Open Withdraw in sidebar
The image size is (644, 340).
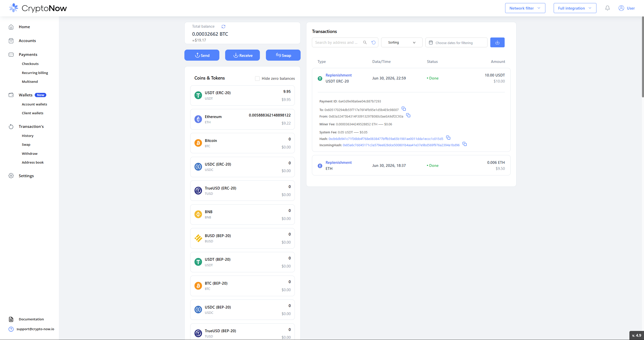(x=30, y=154)
